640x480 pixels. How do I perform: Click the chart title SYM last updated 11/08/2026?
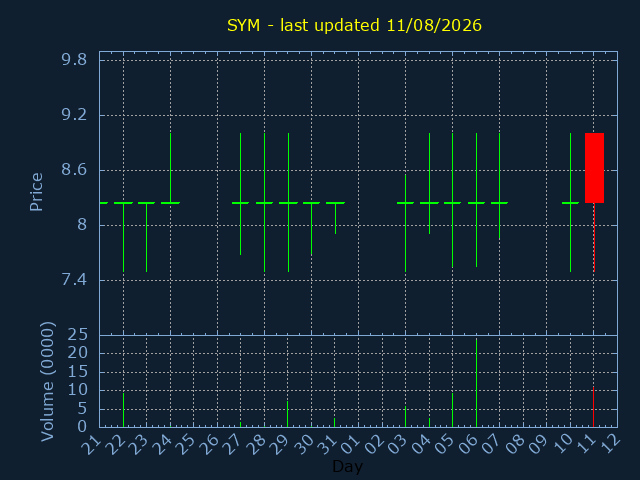point(354,25)
